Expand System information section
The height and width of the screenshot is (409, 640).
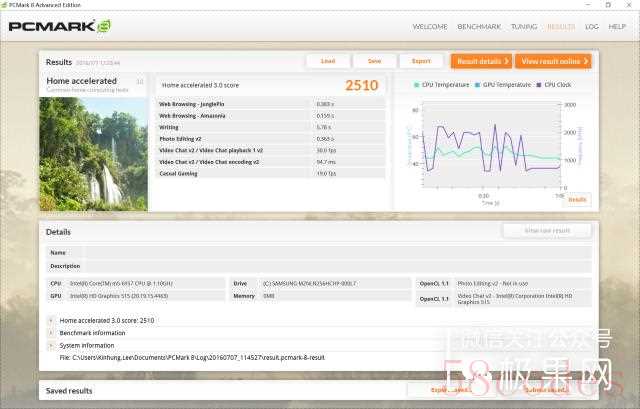(x=51, y=345)
